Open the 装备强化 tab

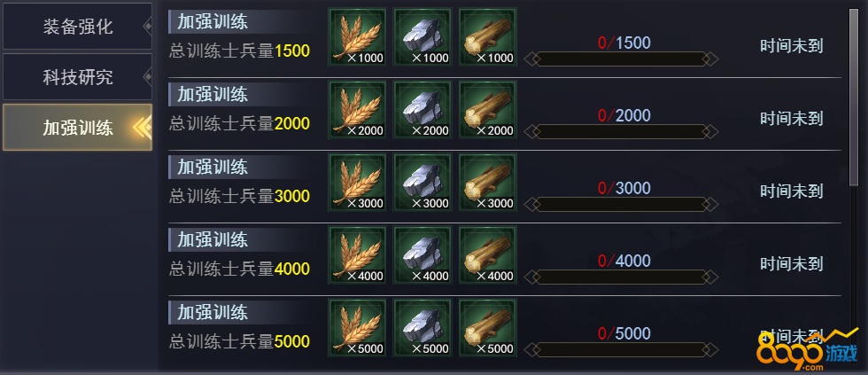(78, 26)
